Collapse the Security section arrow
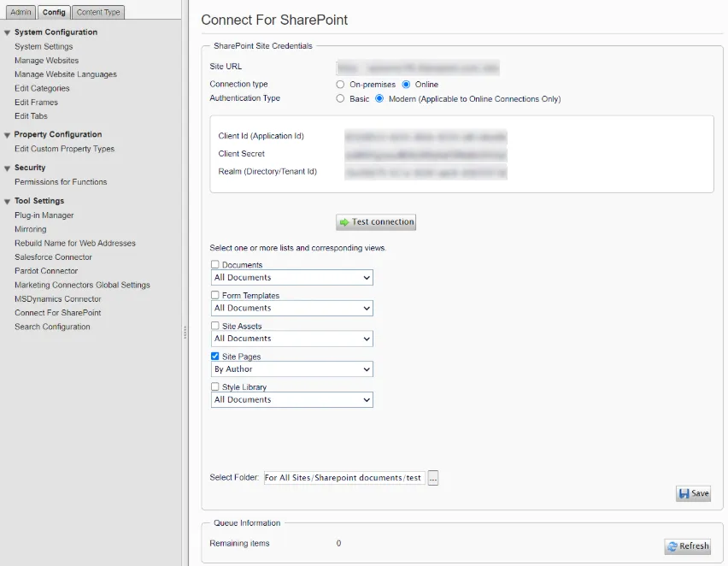Image resolution: width=728 pixels, height=566 pixels. click(x=8, y=168)
